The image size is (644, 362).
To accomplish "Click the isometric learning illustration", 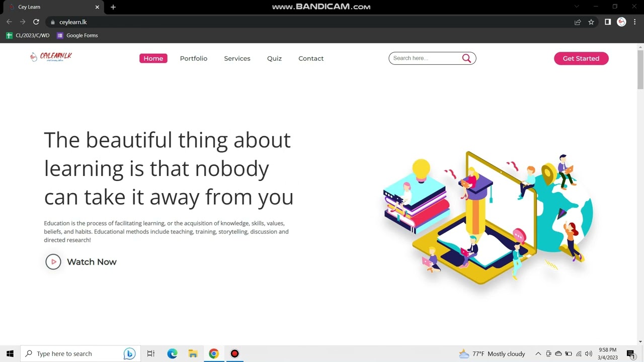I will pos(488,218).
